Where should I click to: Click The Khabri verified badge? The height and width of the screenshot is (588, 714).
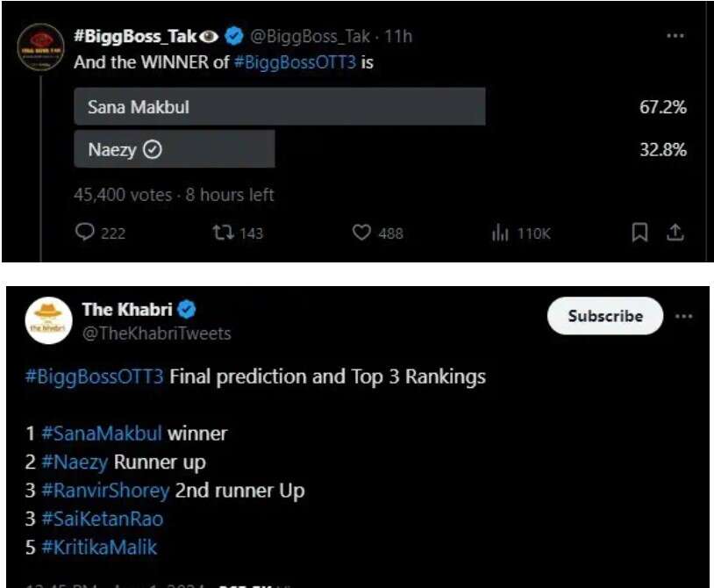tap(187, 309)
